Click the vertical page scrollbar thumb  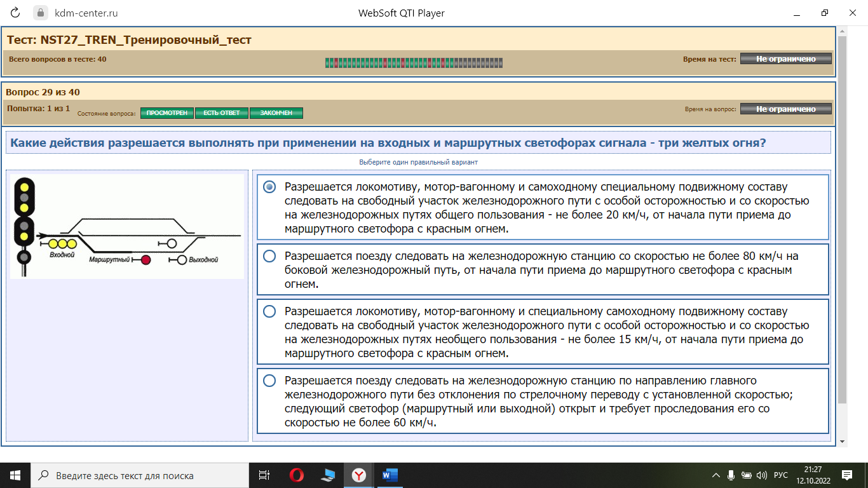[x=842, y=220]
